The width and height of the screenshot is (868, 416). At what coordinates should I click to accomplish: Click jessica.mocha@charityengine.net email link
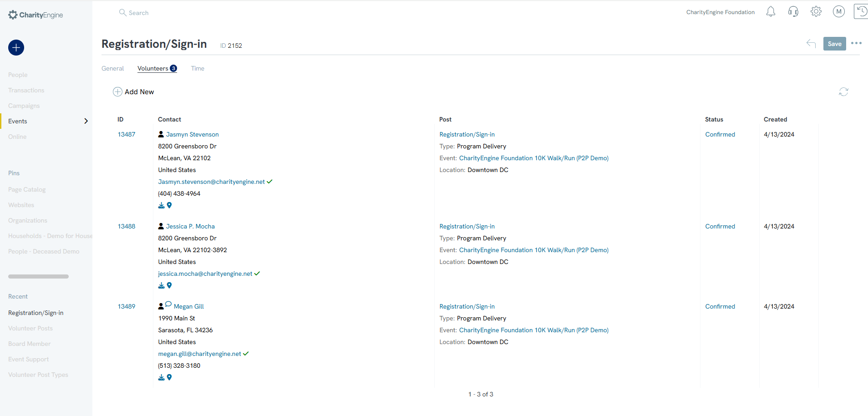tap(205, 274)
